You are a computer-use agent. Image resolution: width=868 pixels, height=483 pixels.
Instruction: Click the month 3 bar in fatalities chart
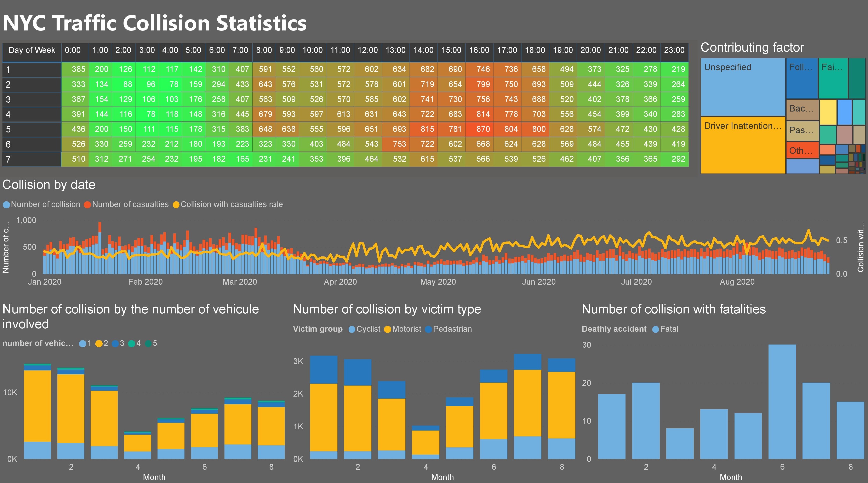pos(680,444)
